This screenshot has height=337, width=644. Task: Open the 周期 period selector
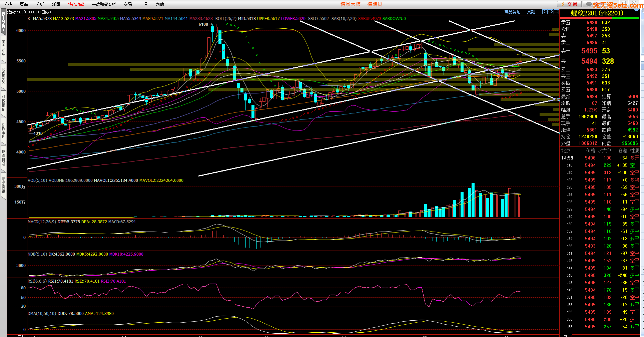pyautogui.click(x=531, y=12)
